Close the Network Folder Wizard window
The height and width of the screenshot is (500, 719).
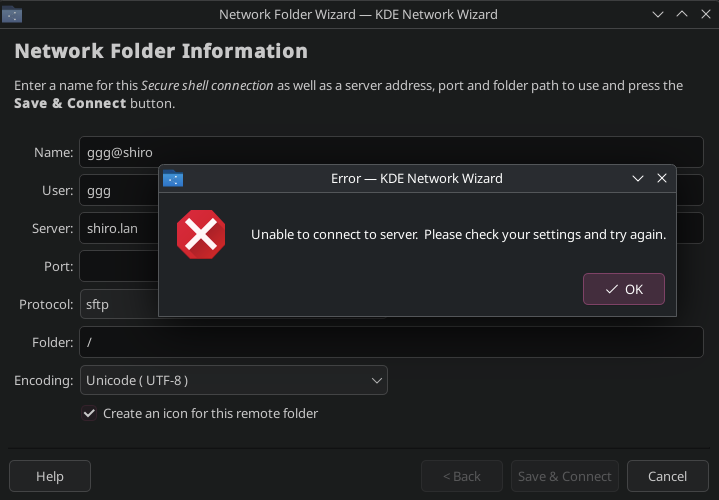pyautogui.click(x=704, y=15)
